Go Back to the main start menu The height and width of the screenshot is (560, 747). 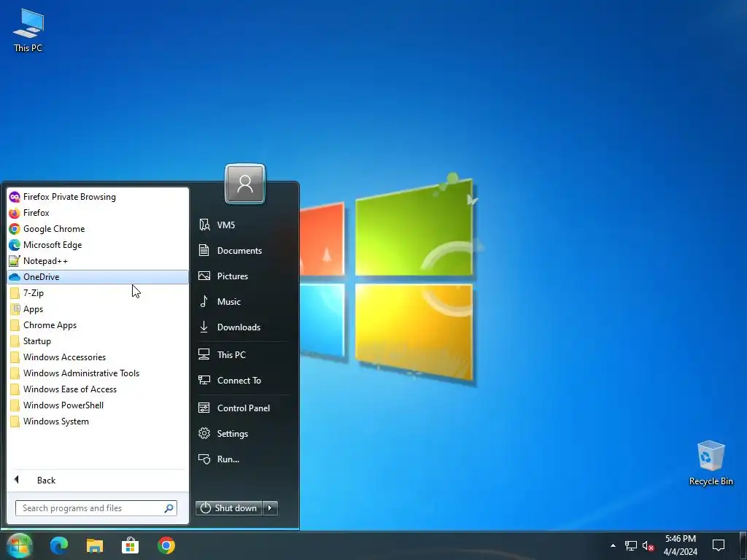pyautogui.click(x=98, y=480)
